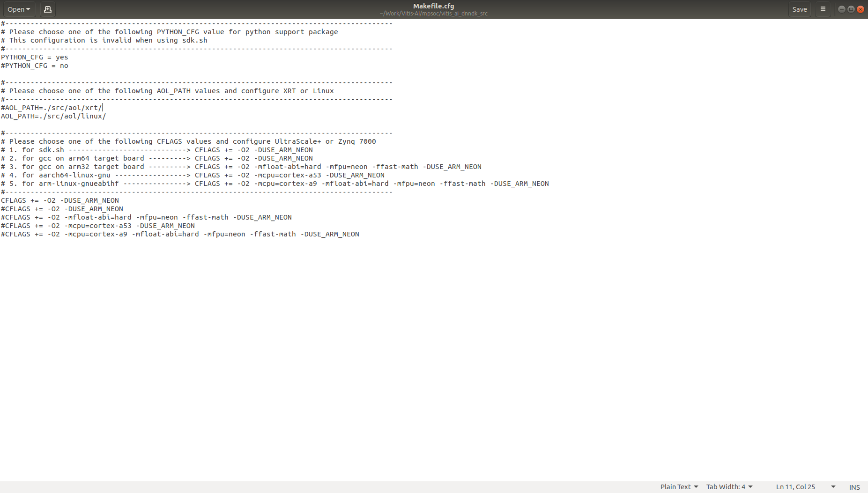
Task: Maximize the gedit window
Action: coord(851,9)
